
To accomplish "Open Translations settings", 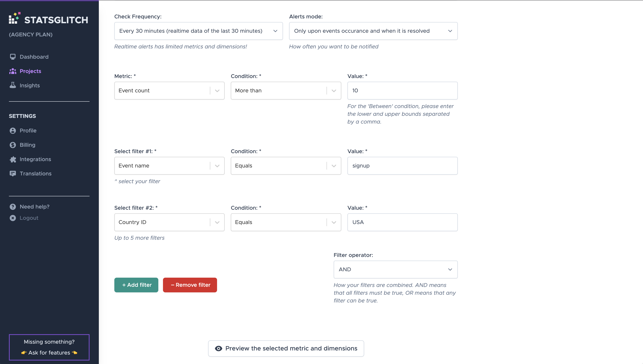I will click(x=35, y=173).
